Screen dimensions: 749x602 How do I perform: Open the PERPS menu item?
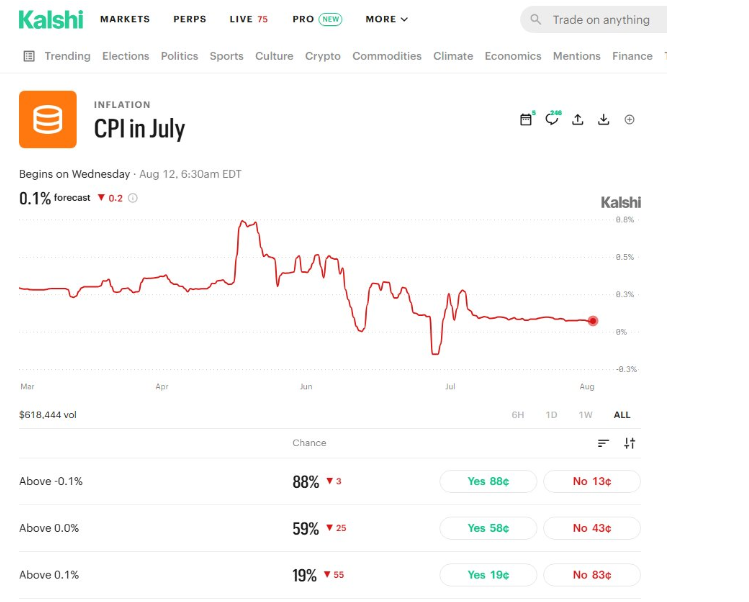(x=190, y=19)
